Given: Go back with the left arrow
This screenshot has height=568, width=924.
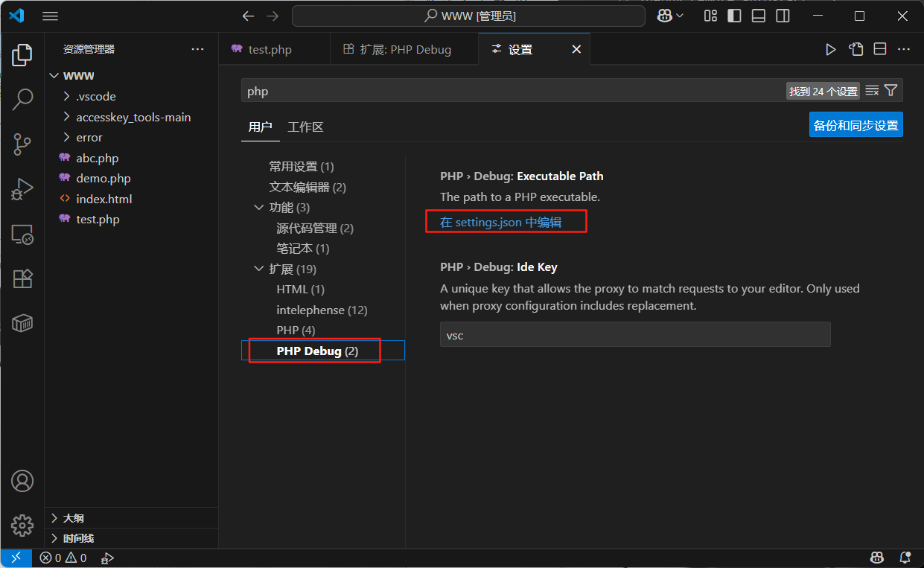Looking at the screenshot, I should click(x=248, y=16).
